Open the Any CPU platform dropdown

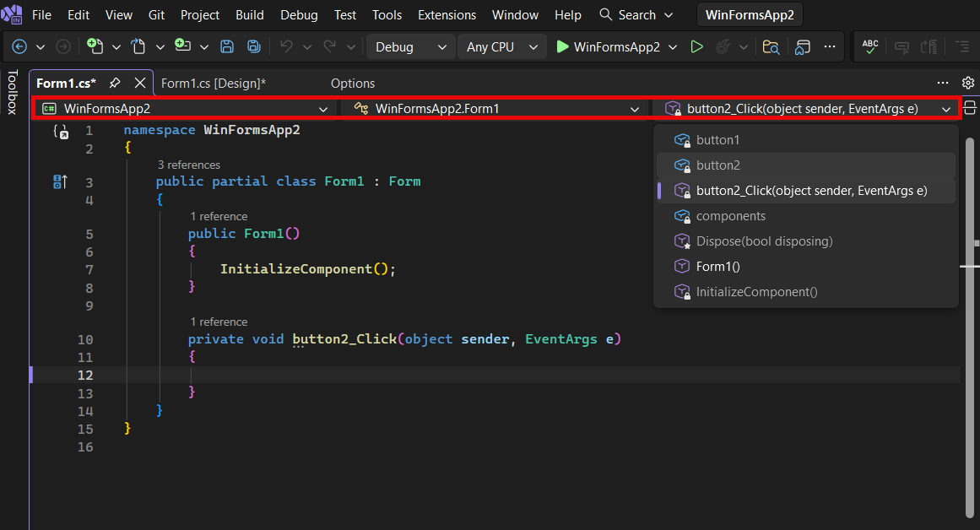point(501,46)
